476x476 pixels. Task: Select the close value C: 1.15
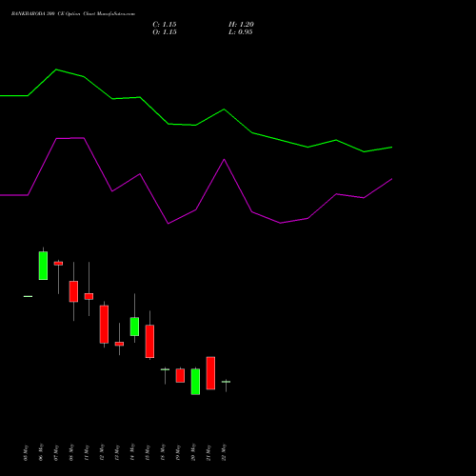point(165,25)
